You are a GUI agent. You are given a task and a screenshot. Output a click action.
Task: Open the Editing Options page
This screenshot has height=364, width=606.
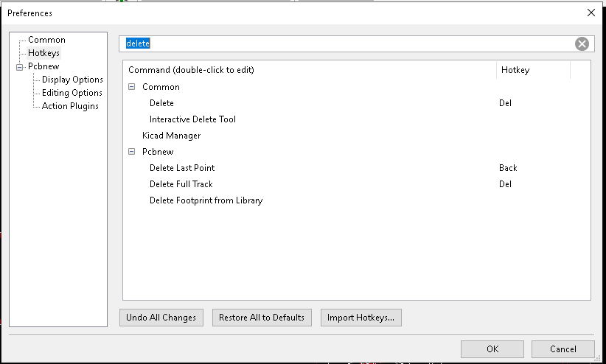72,93
